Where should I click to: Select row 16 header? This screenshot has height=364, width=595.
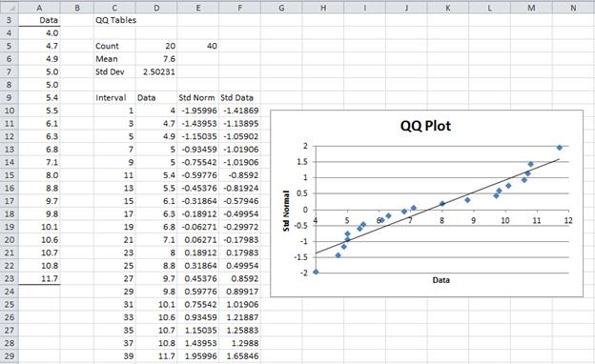(x=10, y=188)
